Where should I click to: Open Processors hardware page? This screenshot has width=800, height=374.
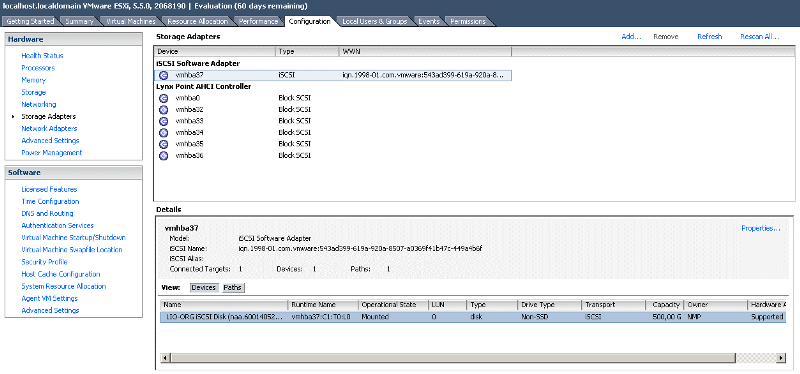coord(38,68)
